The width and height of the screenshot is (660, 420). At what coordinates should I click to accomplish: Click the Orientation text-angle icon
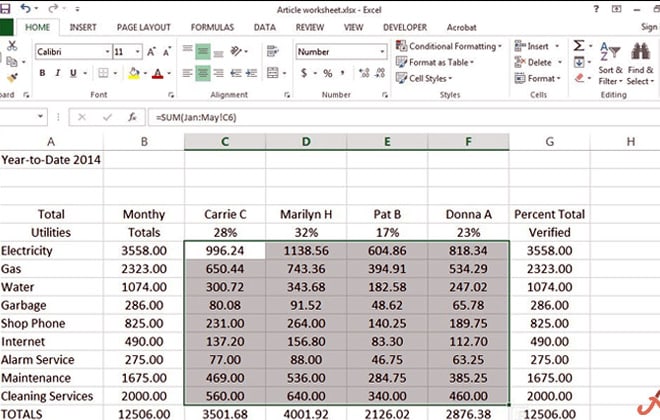pyautogui.click(x=236, y=52)
